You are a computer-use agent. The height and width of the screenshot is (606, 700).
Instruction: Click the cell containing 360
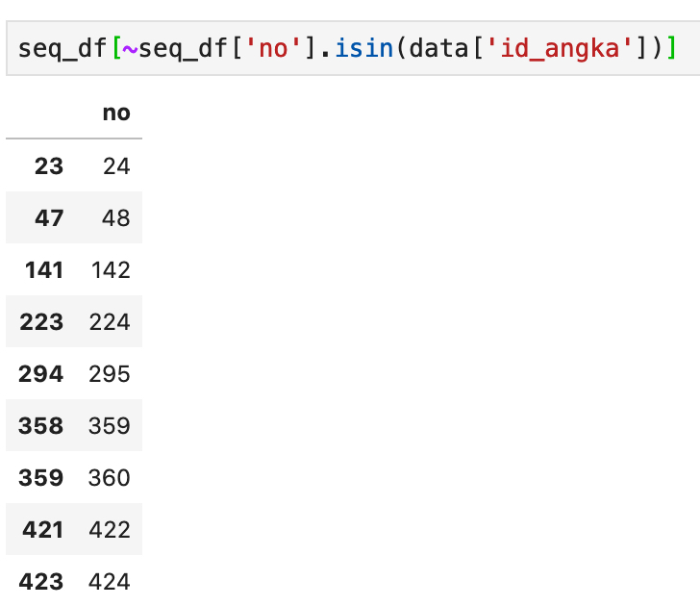pyautogui.click(x=110, y=477)
